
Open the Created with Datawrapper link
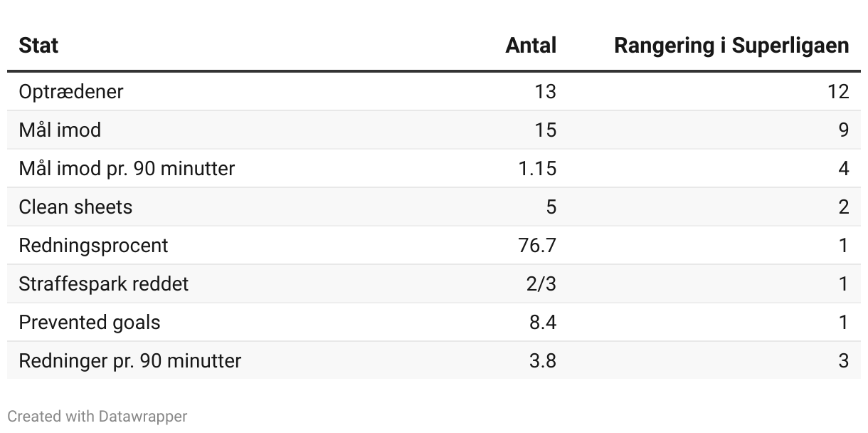point(97,416)
